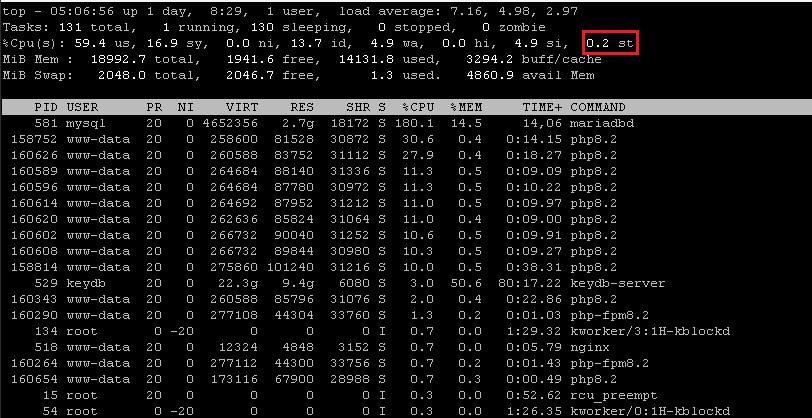The height and width of the screenshot is (418, 812).
Task: Click PID 581 in the process list
Action: (x=45, y=122)
